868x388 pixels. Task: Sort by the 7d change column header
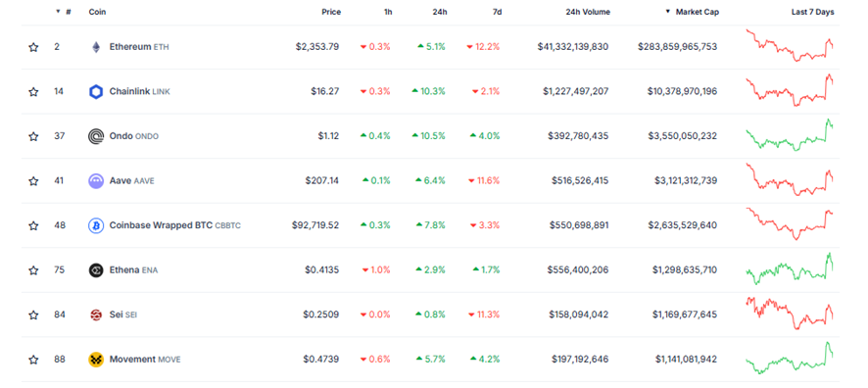[x=497, y=12]
